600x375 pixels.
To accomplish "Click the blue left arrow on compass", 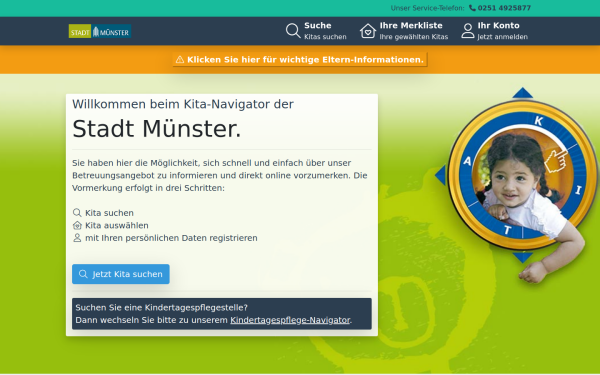I will click(440, 175).
